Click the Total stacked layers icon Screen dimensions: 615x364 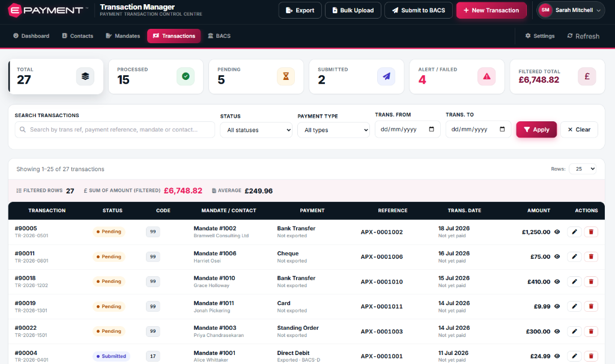pos(85,76)
